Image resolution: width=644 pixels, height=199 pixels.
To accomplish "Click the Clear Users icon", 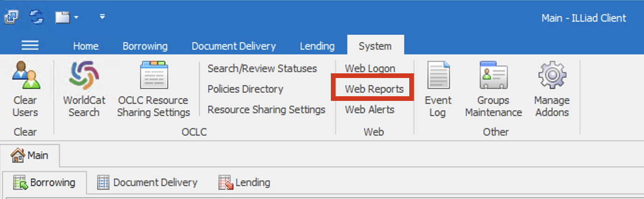I will coord(25,77).
